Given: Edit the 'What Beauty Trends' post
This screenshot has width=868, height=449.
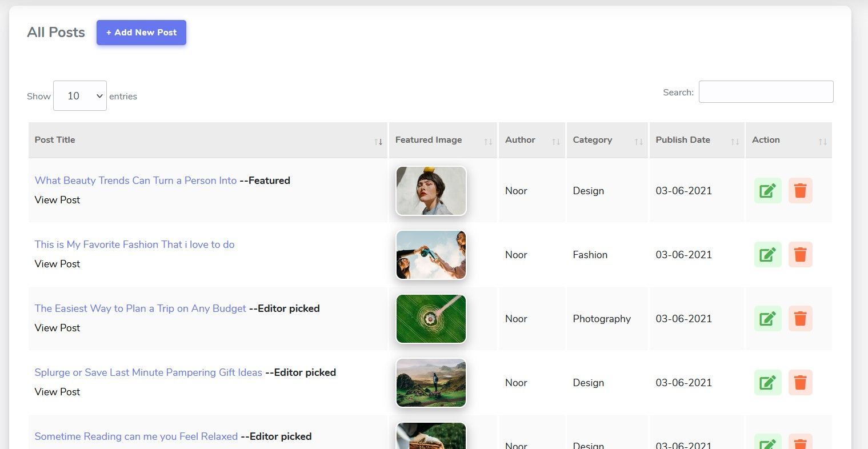Looking at the screenshot, I should coord(767,191).
